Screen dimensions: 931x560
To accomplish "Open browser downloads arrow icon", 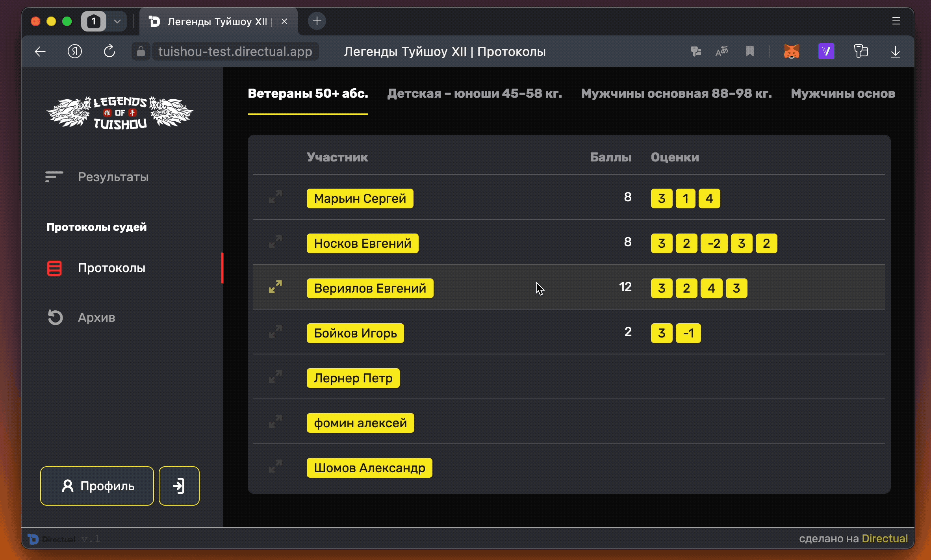I will (895, 52).
